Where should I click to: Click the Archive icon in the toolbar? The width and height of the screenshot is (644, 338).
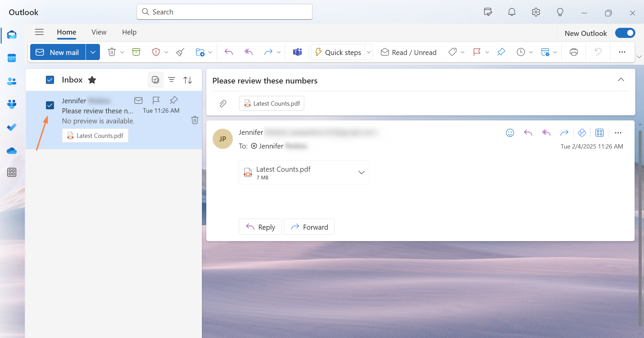pos(136,52)
